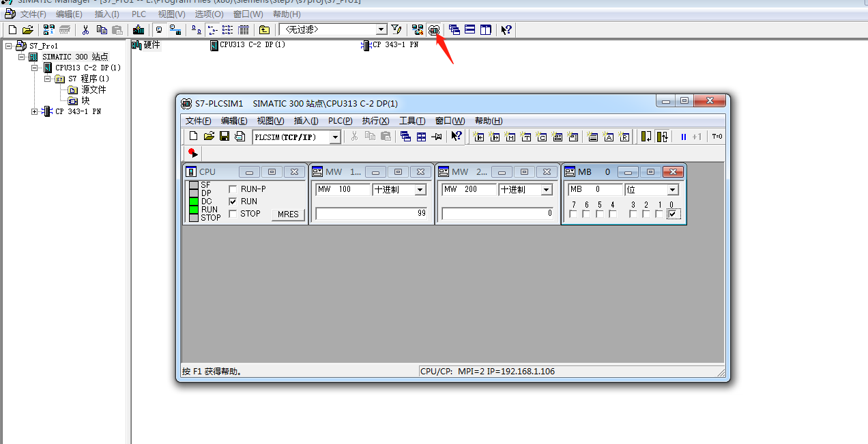Click the red record event icon in PLCSIM
Viewport: 868px width, 444px height.
(x=192, y=153)
